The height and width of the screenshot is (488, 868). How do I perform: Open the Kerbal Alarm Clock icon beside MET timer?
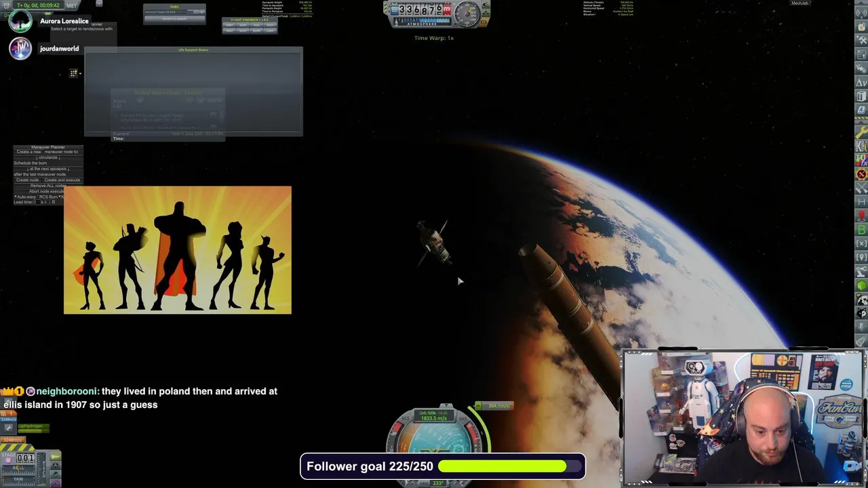pos(7,5)
